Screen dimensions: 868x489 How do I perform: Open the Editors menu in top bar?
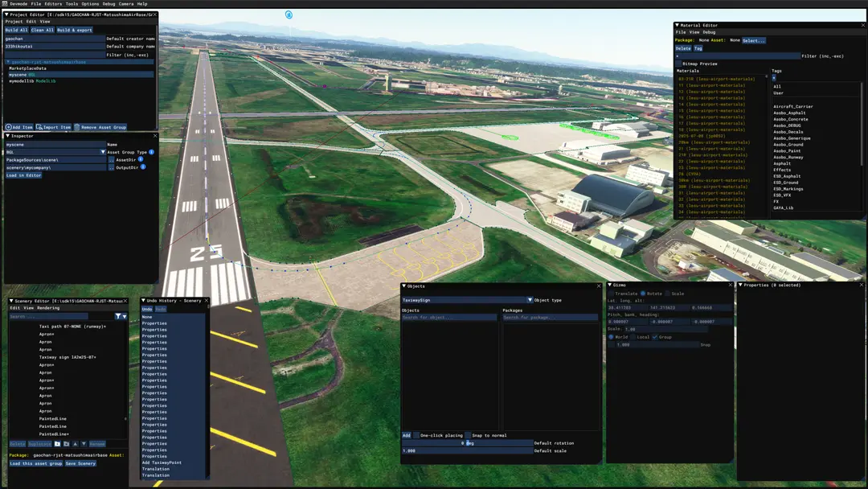53,4
